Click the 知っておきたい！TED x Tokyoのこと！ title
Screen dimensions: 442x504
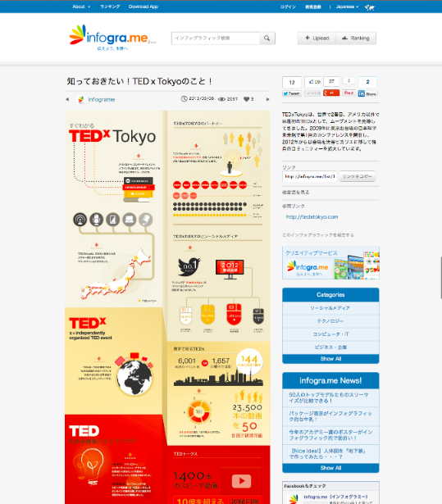click(139, 81)
